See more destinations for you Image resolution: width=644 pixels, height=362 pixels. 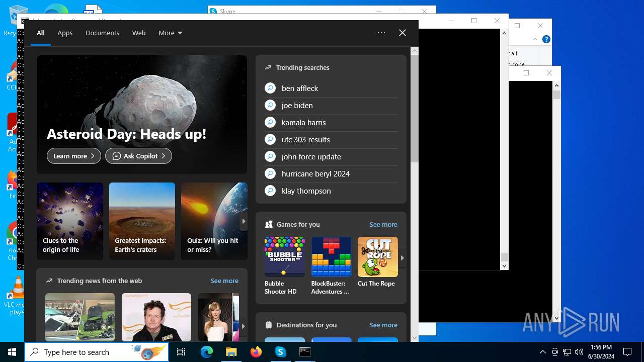[383, 325]
